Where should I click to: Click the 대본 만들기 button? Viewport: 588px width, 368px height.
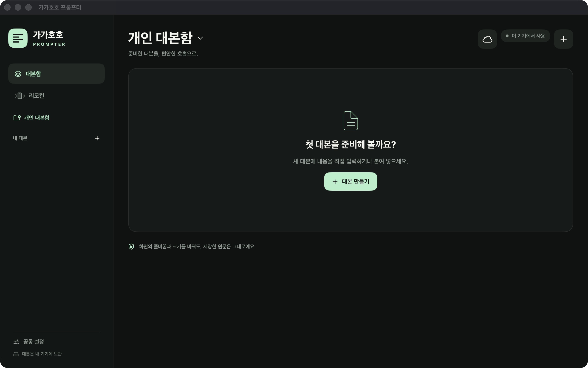[x=351, y=181]
